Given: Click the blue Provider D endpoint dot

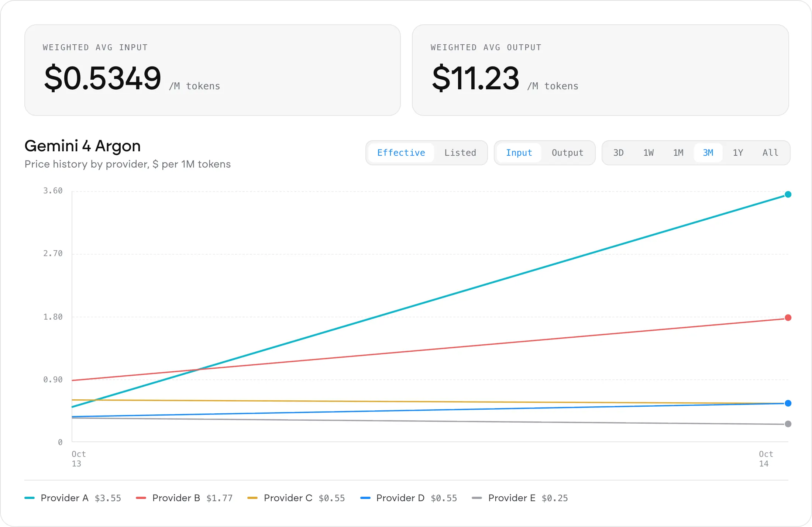Looking at the screenshot, I should click(x=788, y=403).
